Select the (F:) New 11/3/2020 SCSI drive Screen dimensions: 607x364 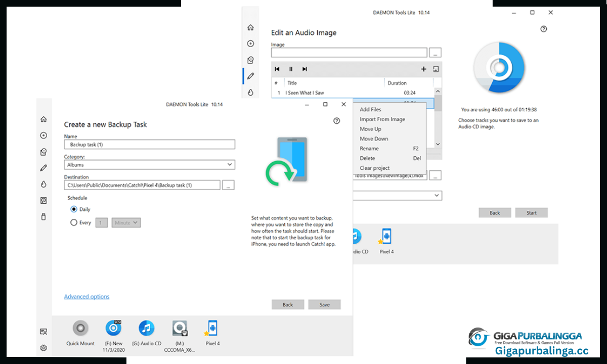pos(113,329)
